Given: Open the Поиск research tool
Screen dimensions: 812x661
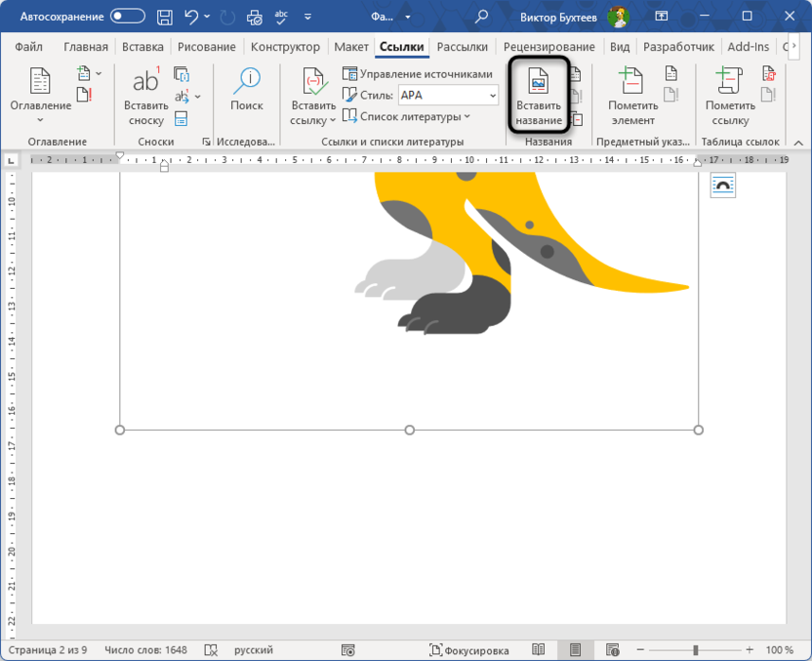Looking at the screenshot, I should [247, 90].
